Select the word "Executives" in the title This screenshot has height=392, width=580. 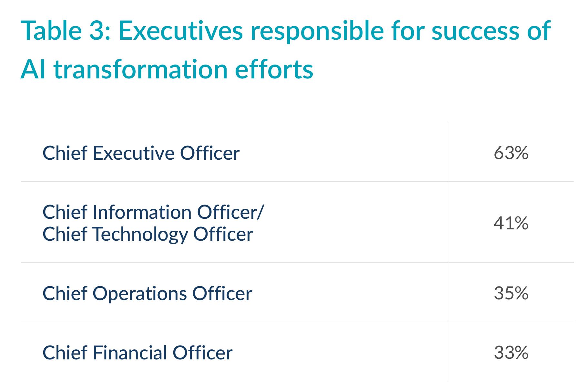[x=180, y=30]
